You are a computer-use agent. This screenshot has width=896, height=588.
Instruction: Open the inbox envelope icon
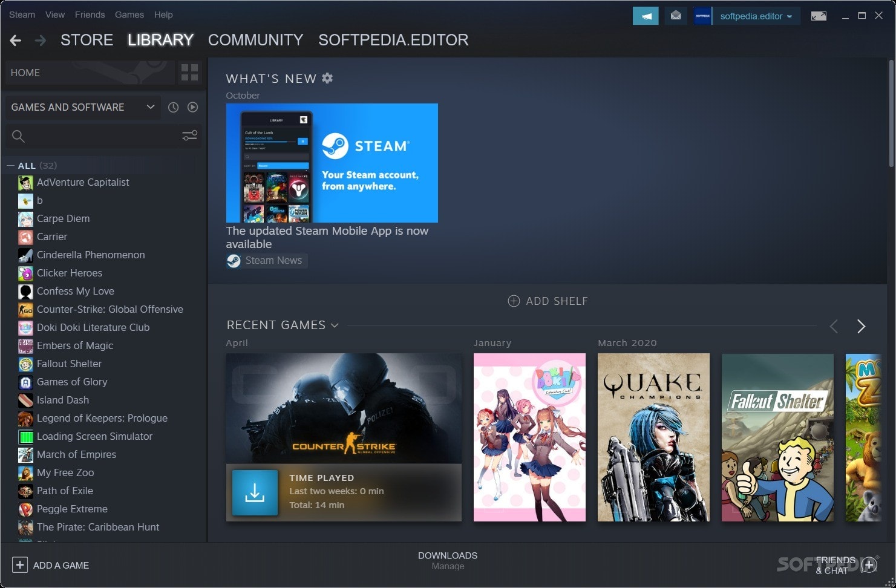pyautogui.click(x=676, y=16)
